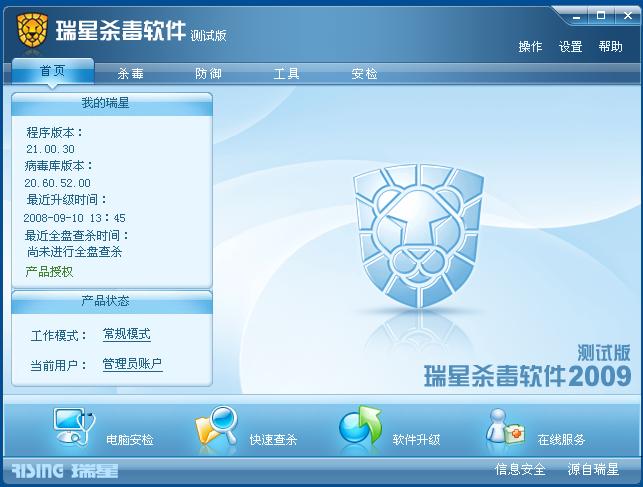Open the 工具 tab
Image resolution: width=643 pixels, height=487 pixels.
pos(286,74)
